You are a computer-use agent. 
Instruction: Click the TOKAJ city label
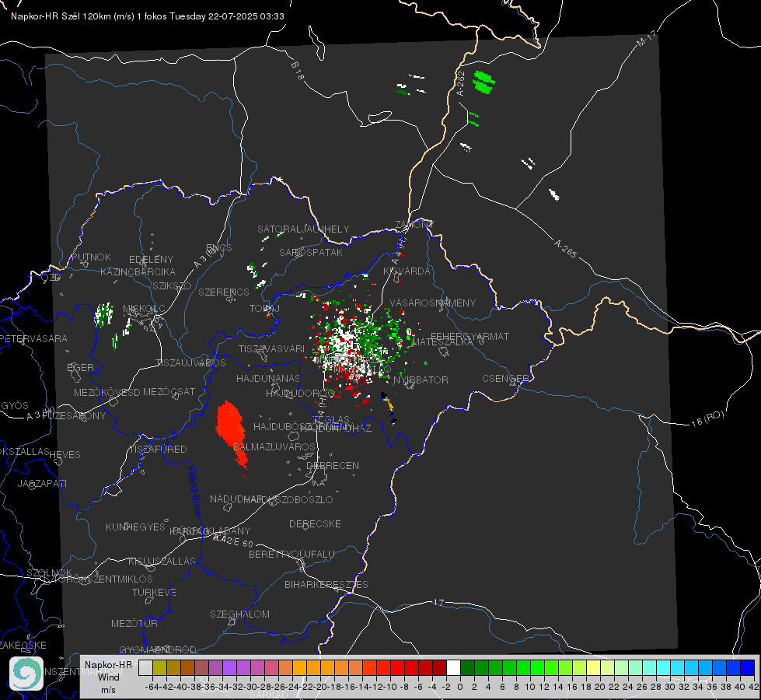click(264, 309)
